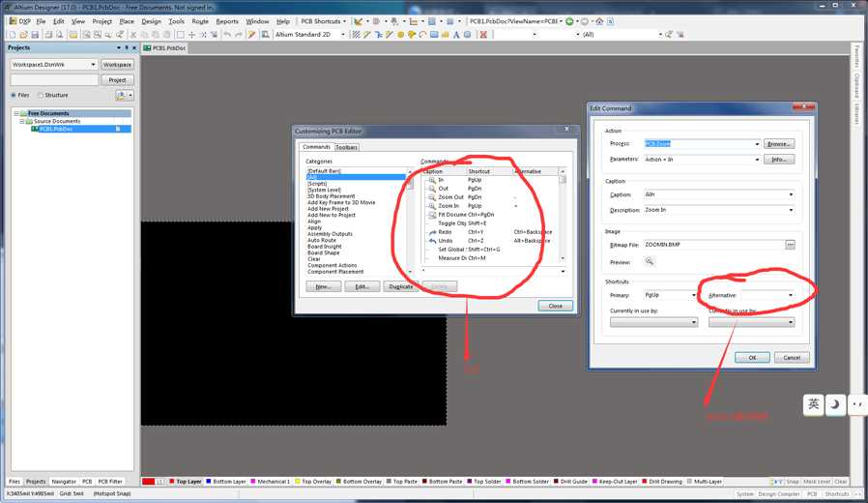Click the Place Via icon
This screenshot has height=503, width=868.
[x=412, y=35]
